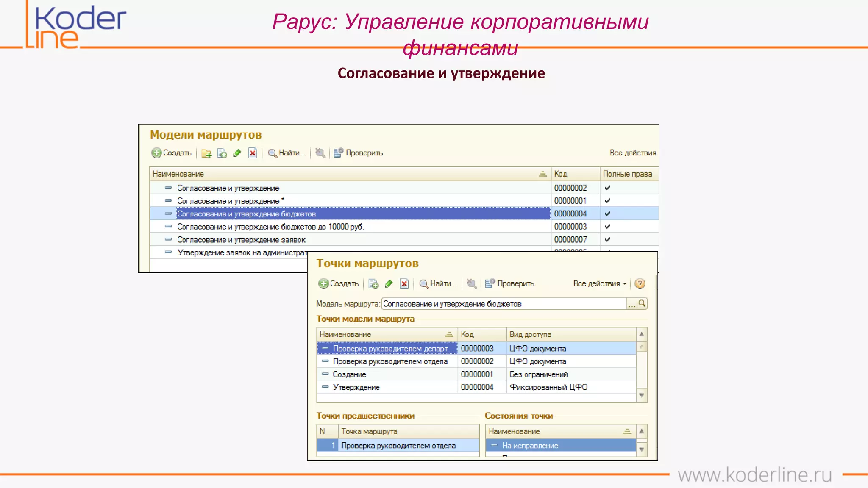The width and height of the screenshot is (868, 488).
Task: Click Проверить in Точки маршрутов toolbar
Action: pyautogui.click(x=509, y=284)
